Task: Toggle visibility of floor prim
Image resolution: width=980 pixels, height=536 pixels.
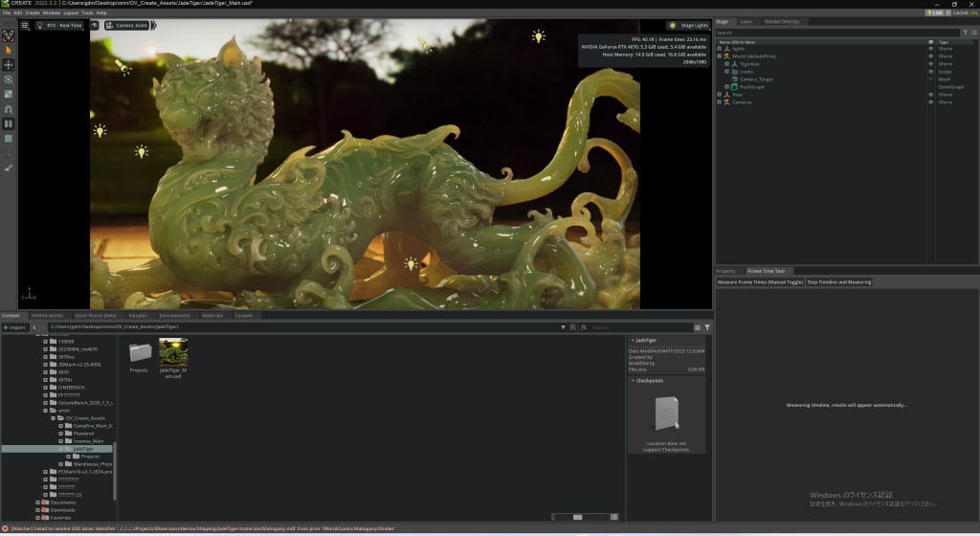Action: click(x=930, y=95)
